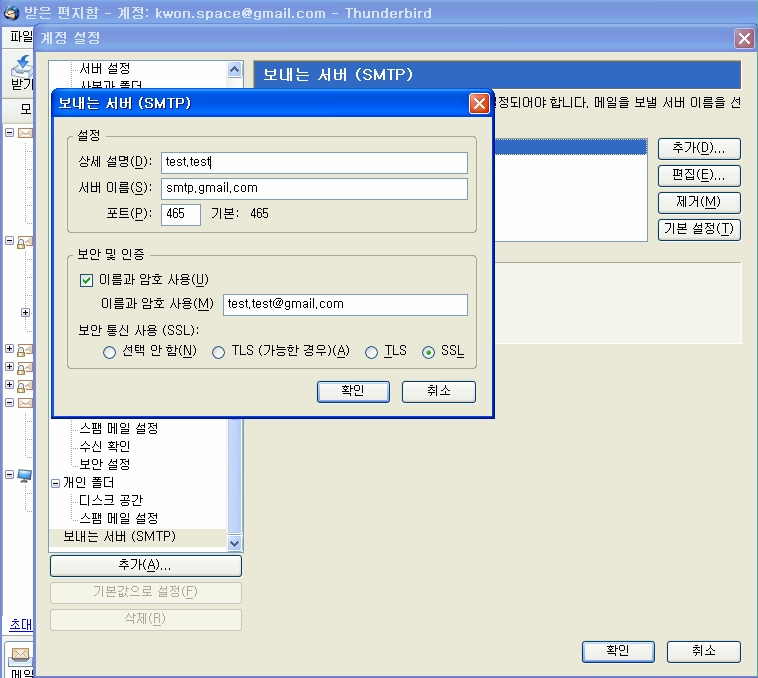The image size is (758, 678).
Task: Select 보안 설정 in the settings tree
Action: (105, 464)
